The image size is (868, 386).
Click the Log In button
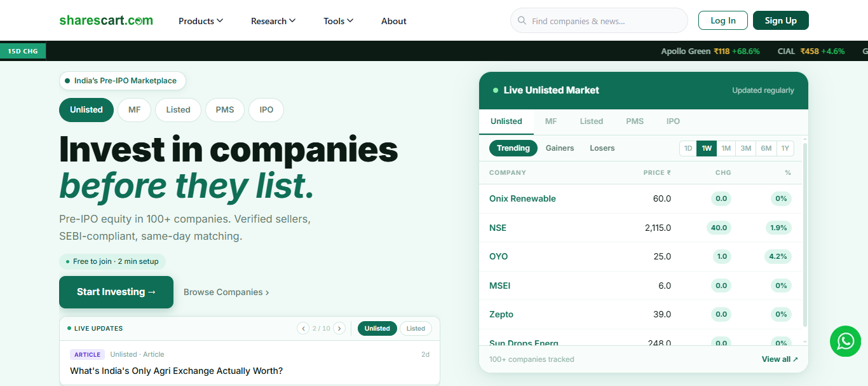723,20
